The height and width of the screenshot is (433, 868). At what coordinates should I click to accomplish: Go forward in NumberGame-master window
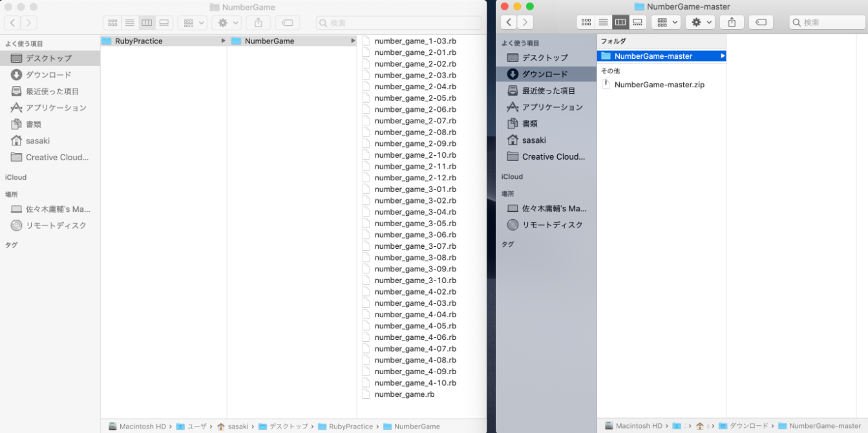pyautogui.click(x=525, y=22)
